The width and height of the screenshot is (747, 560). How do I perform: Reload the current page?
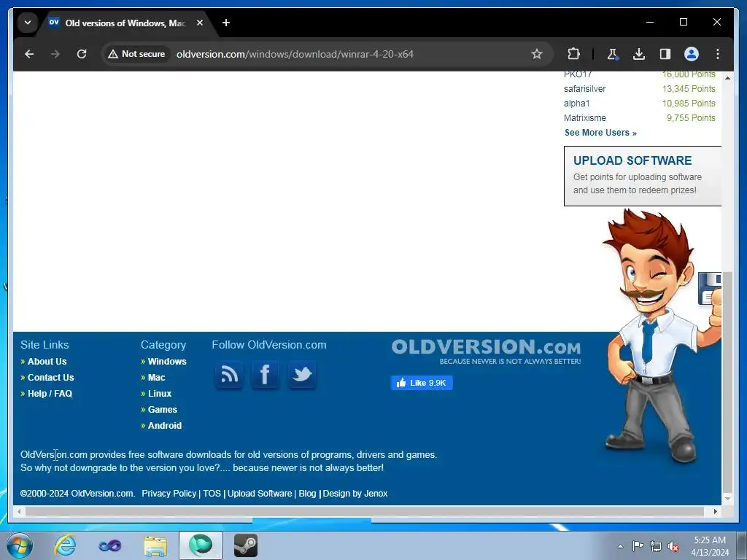82,54
